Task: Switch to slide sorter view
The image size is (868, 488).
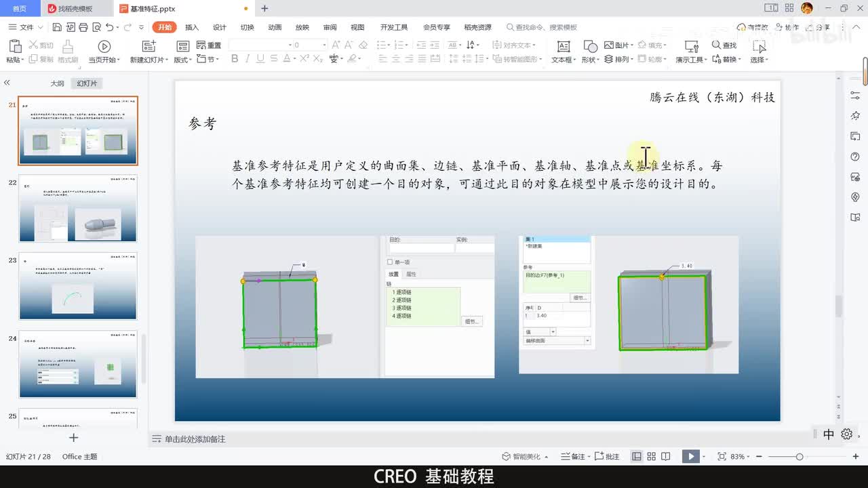Action: (651, 457)
